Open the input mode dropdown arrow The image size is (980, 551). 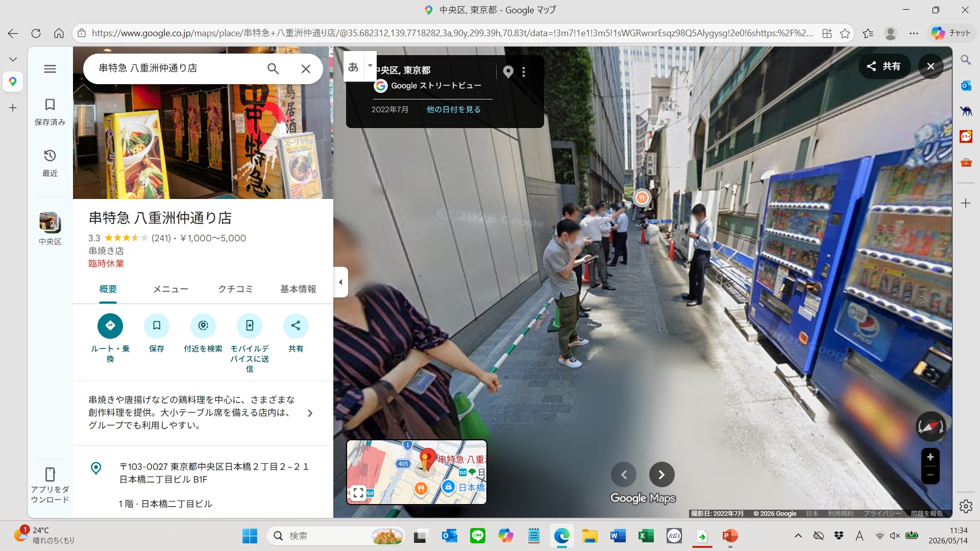(x=370, y=66)
